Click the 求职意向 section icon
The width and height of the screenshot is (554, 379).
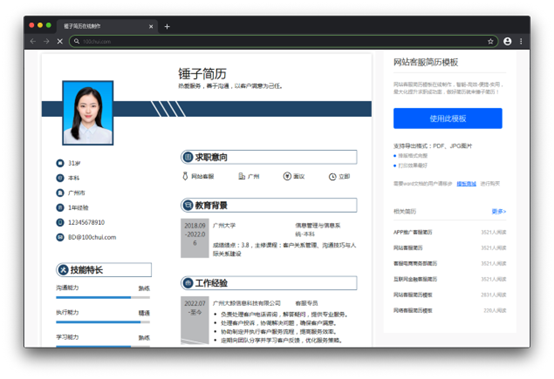click(188, 157)
